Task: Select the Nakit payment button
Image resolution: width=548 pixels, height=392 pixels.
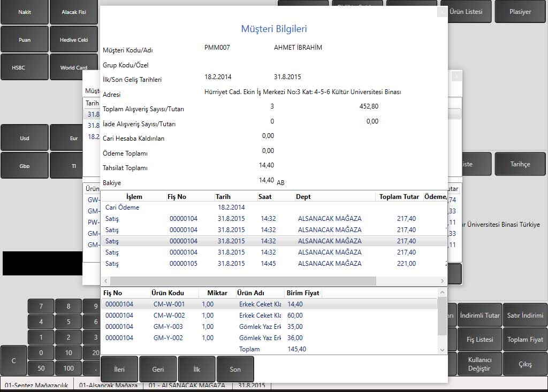Action: tap(25, 12)
